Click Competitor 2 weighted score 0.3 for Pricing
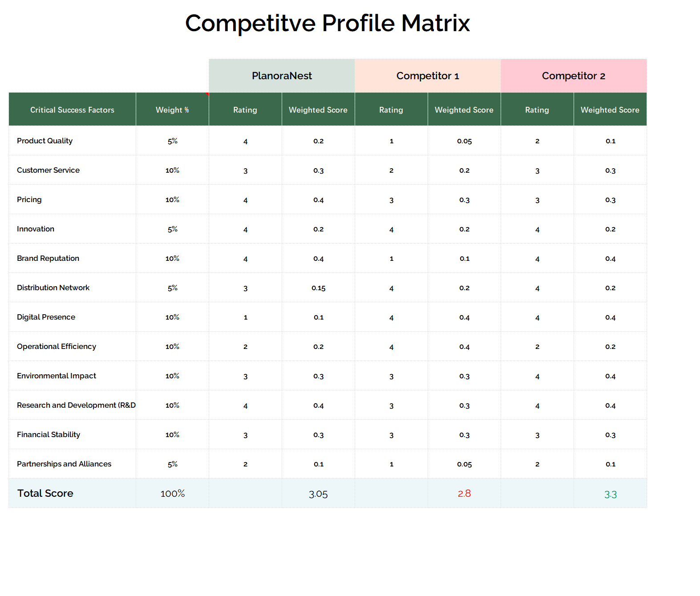The image size is (700, 596). [611, 200]
